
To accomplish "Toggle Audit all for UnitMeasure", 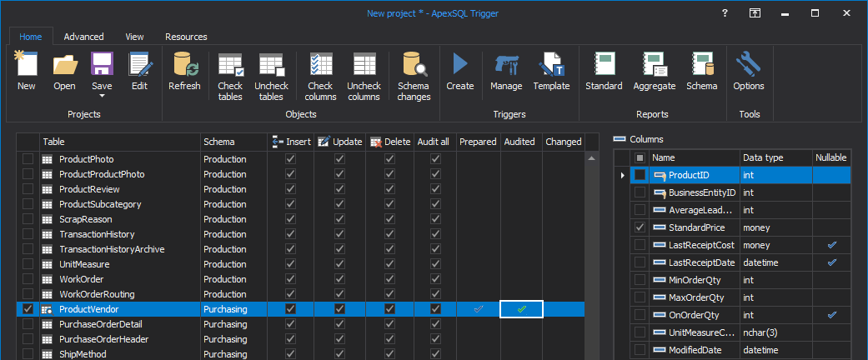I will [x=435, y=264].
